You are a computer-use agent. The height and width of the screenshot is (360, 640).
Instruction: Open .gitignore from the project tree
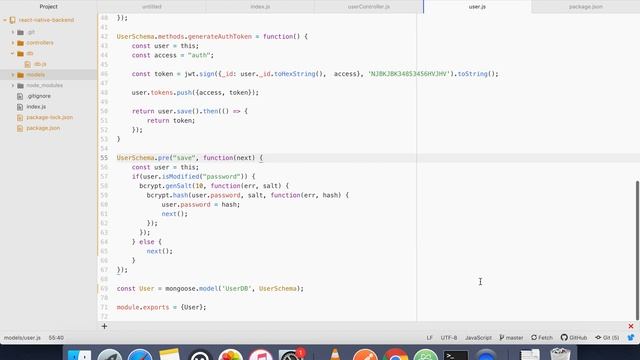point(39,96)
